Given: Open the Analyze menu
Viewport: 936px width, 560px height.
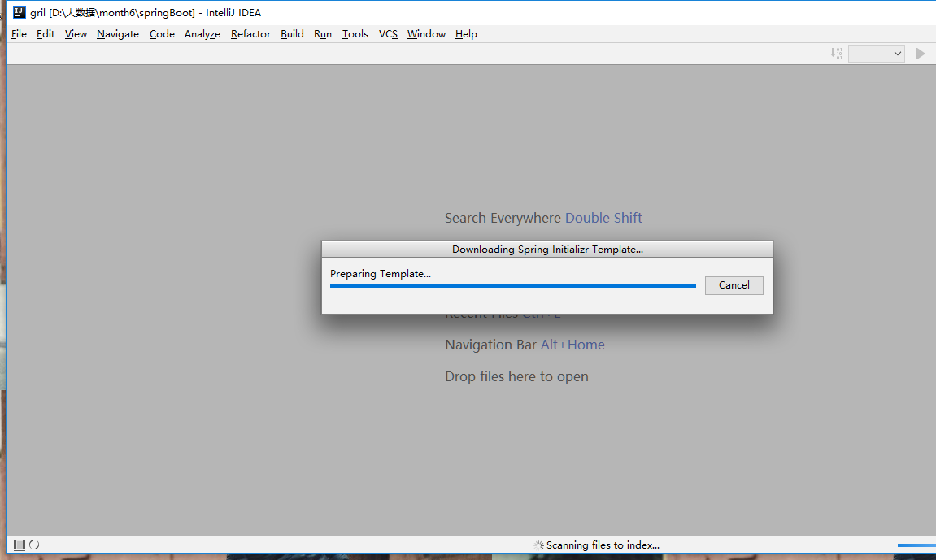Looking at the screenshot, I should [x=202, y=34].
